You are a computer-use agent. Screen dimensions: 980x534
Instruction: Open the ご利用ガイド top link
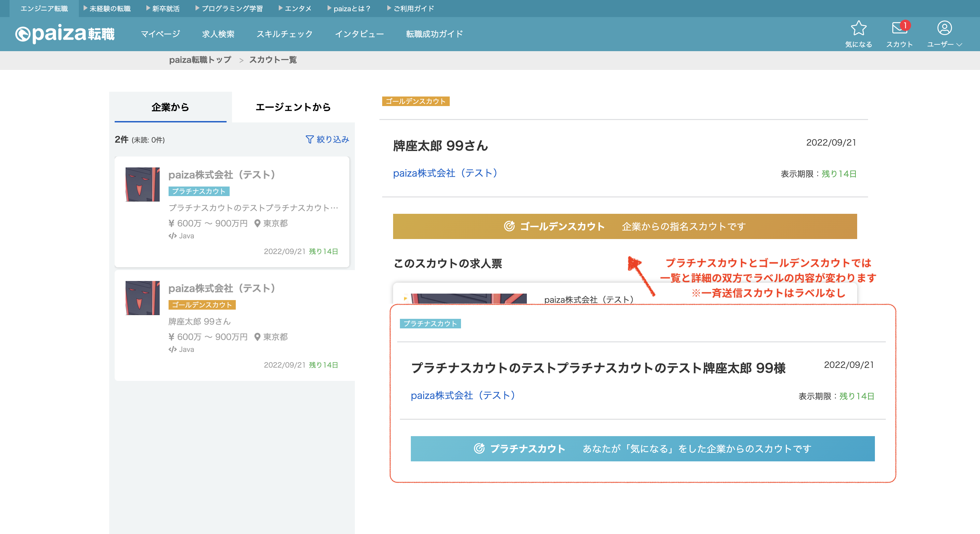tap(410, 9)
